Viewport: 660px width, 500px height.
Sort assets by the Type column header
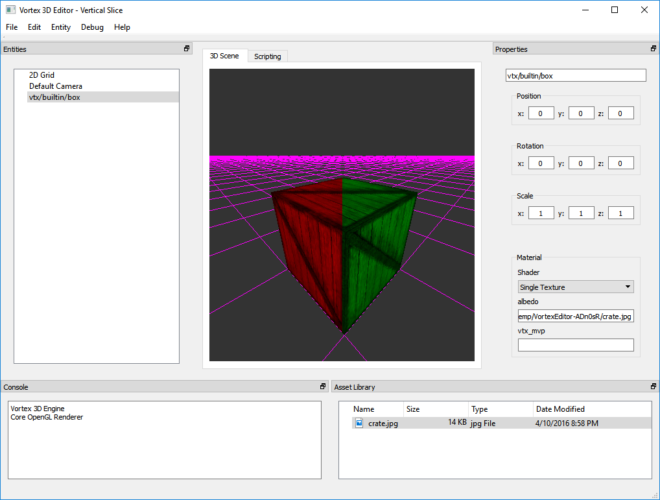(500, 409)
